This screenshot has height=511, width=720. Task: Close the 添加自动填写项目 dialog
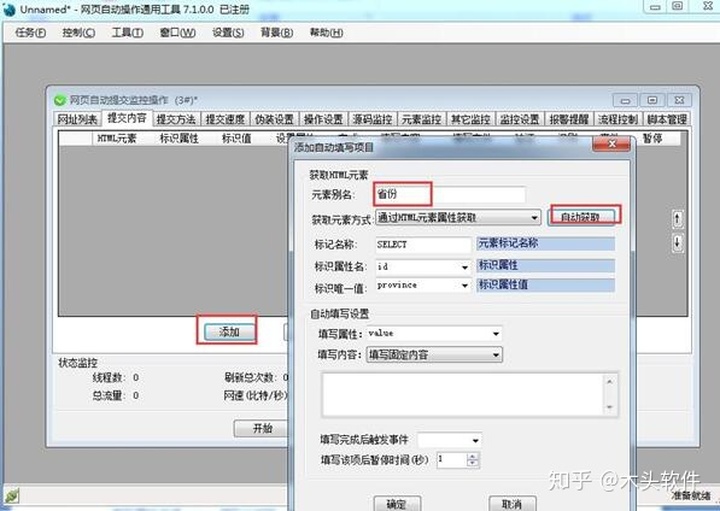point(612,144)
